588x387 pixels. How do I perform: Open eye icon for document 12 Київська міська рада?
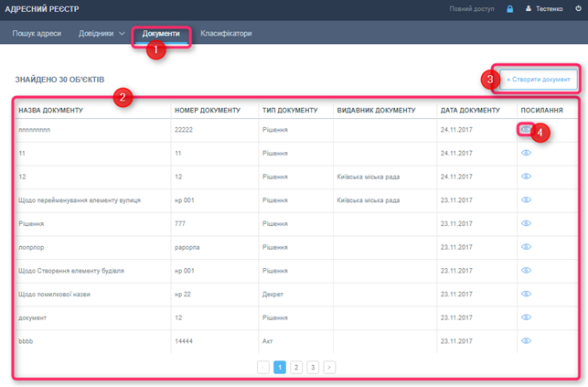tap(526, 176)
